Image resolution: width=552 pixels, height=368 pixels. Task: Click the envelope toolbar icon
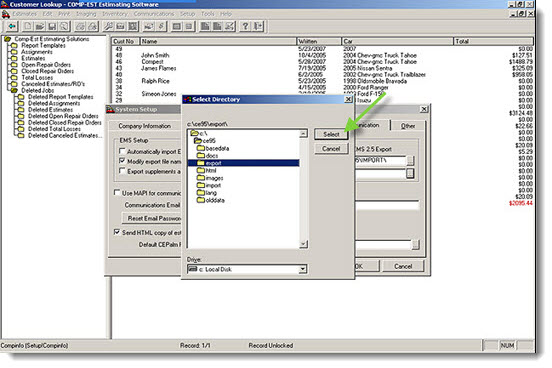click(x=120, y=26)
